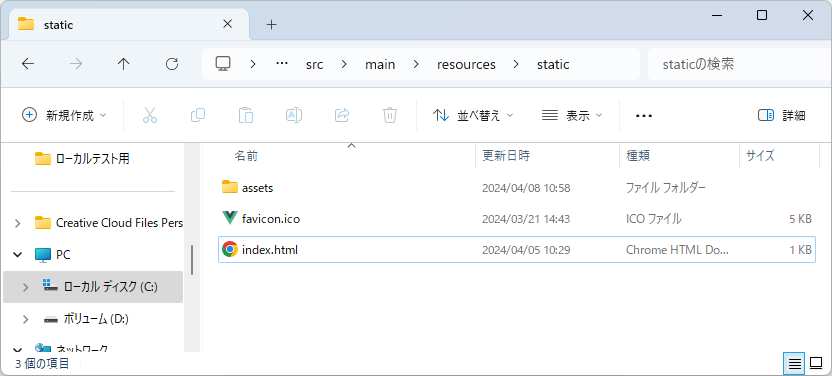Click date 2024/04/05 10:29
Image resolution: width=832 pixels, height=376 pixels.
coord(526,250)
